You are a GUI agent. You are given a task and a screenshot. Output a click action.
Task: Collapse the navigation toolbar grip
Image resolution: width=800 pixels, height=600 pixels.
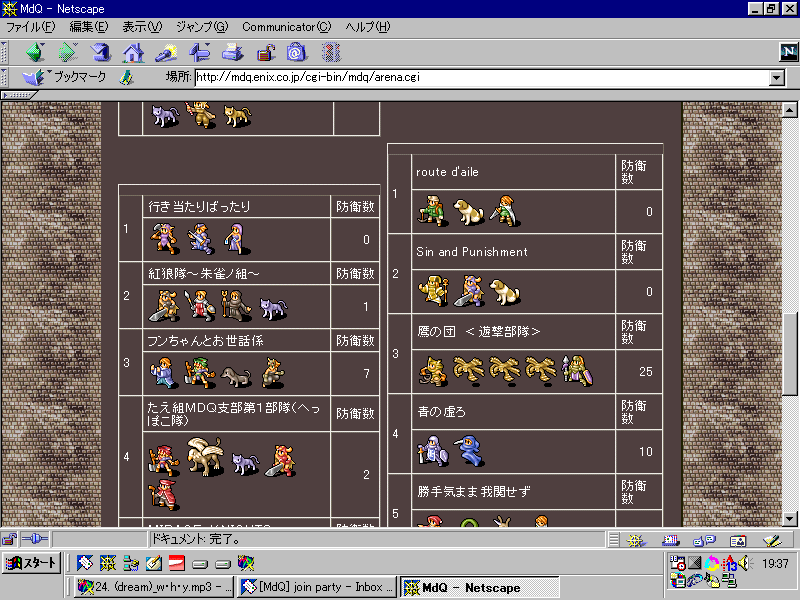[x=4, y=52]
